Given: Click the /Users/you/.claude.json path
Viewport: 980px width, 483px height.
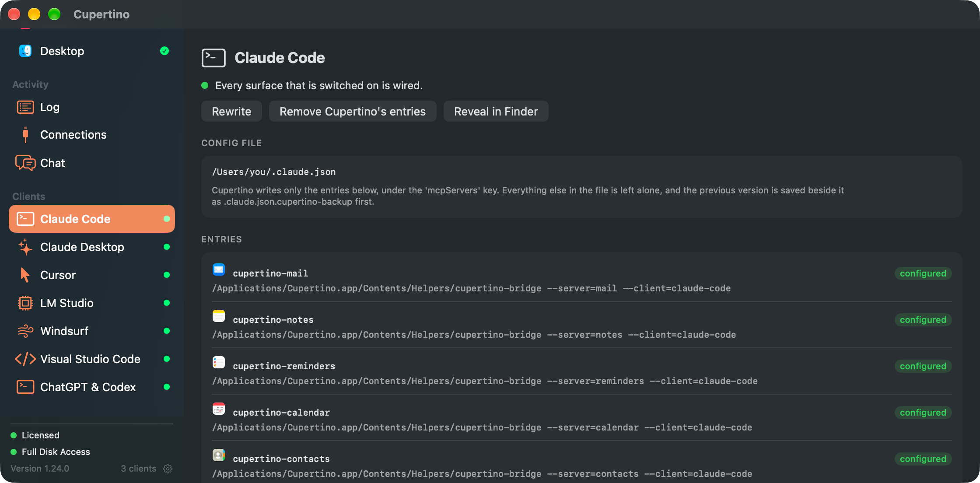Looking at the screenshot, I should (274, 172).
